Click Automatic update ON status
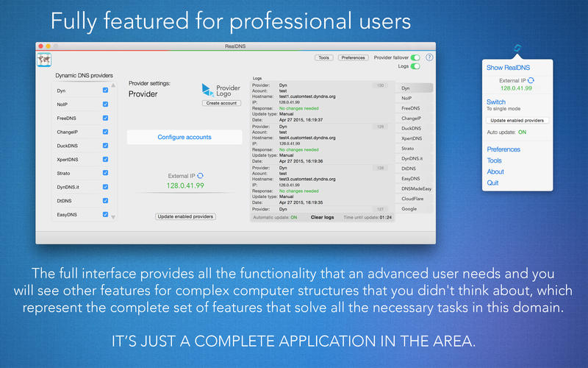This screenshot has height=368, width=588. (275, 217)
